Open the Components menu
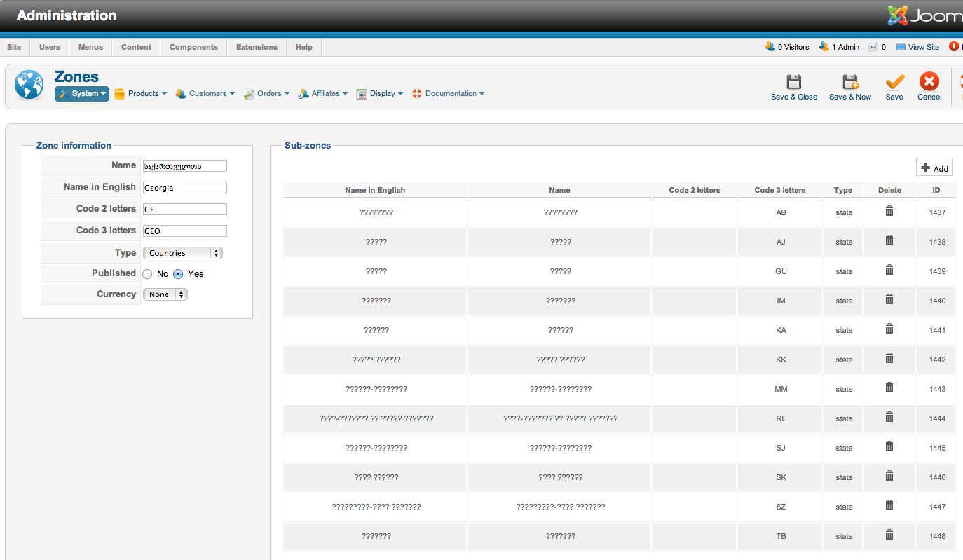Screen dimensions: 963x560 click(x=193, y=47)
